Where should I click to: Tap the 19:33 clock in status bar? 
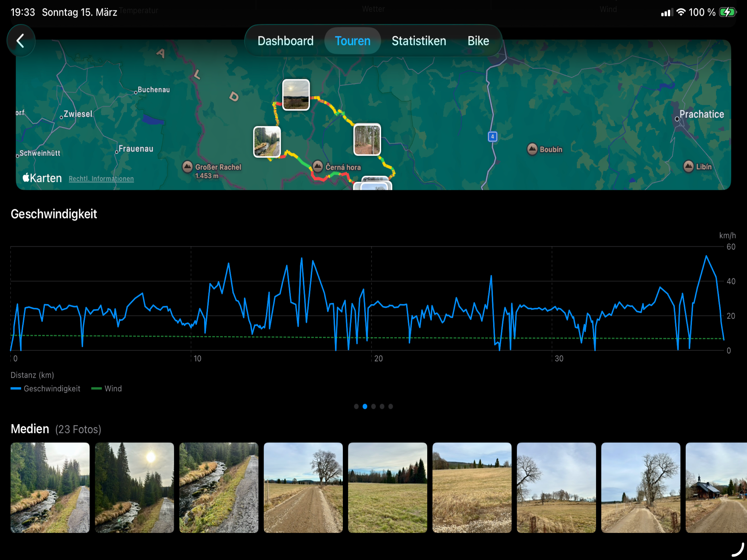click(x=23, y=12)
